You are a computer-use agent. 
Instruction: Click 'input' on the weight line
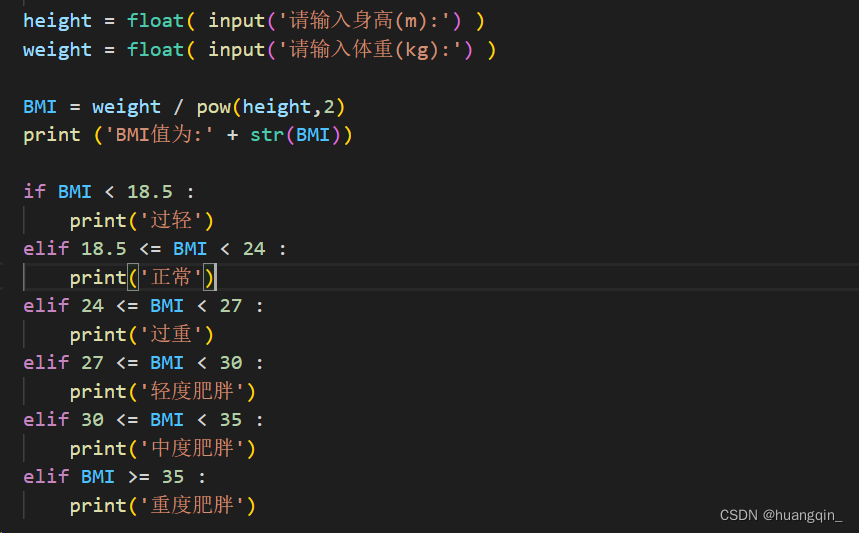[237, 50]
